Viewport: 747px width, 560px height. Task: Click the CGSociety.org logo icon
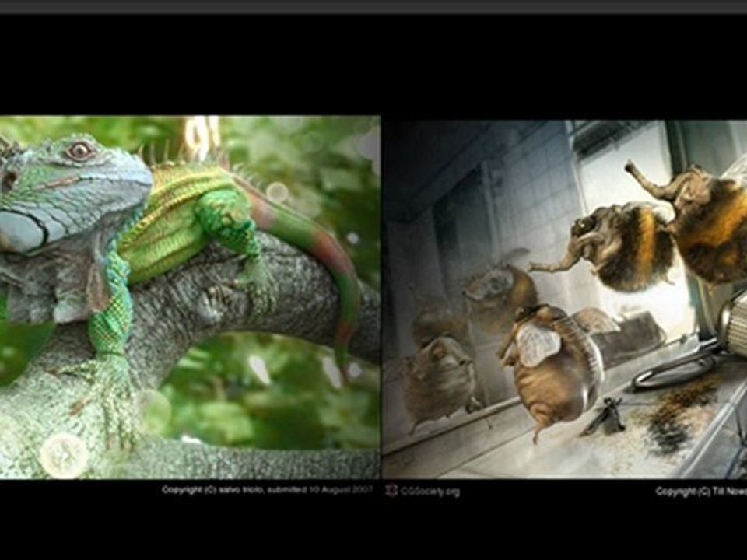(391, 491)
